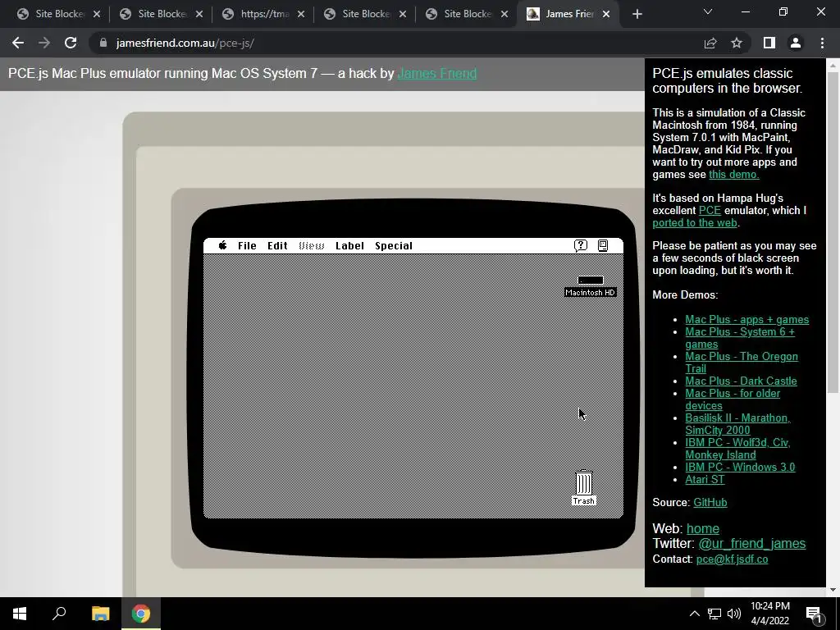
Task: Open the Special menu in Mac OS
Action: tap(394, 245)
